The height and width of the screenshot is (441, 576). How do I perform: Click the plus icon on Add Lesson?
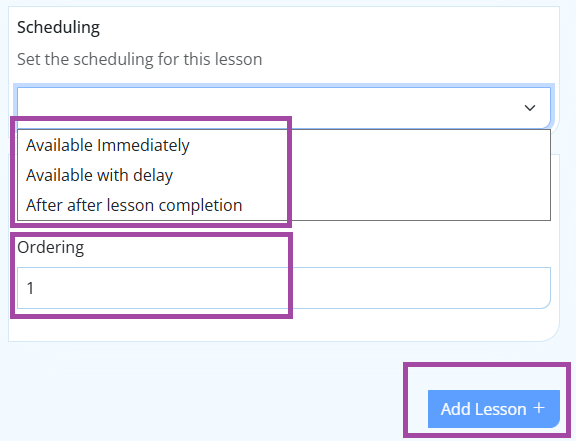[539, 408]
